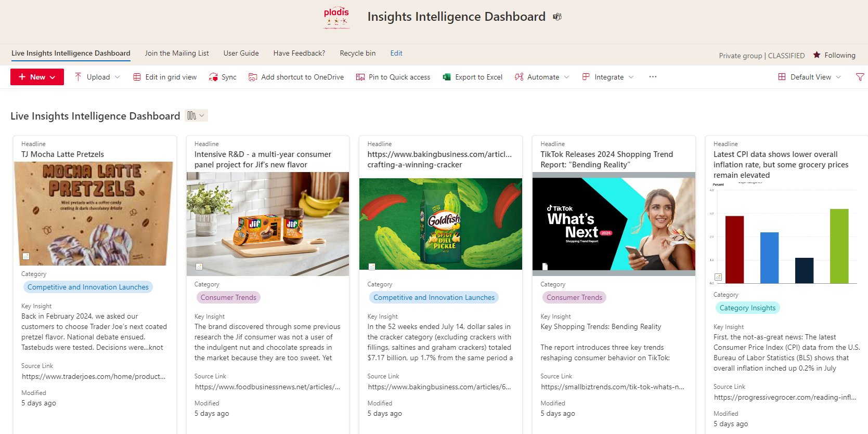Screen dimensions: 868x434
Task: Click the Private group | CLASSIFIED label
Action: click(x=762, y=56)
